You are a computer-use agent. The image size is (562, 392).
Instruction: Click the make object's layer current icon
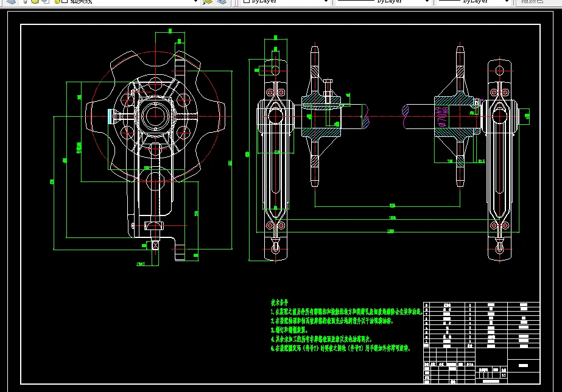pos(208,1)
